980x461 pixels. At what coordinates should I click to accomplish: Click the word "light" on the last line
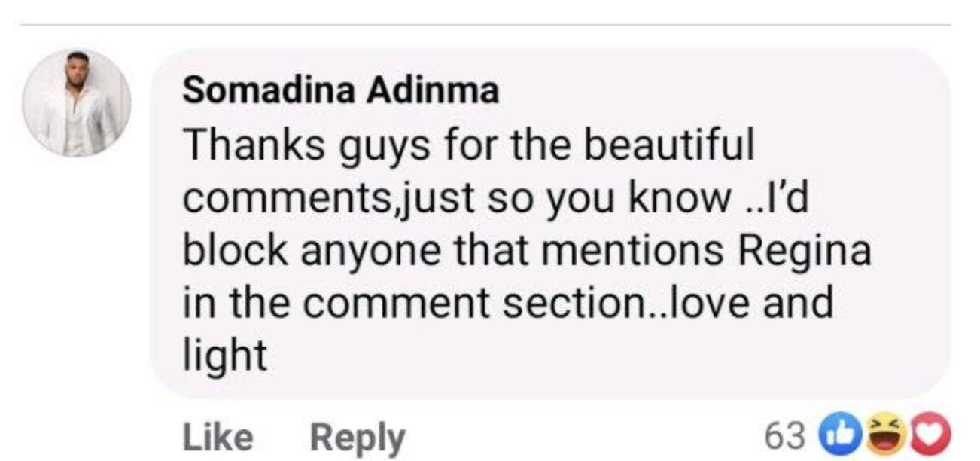click(x=225, y=354)
